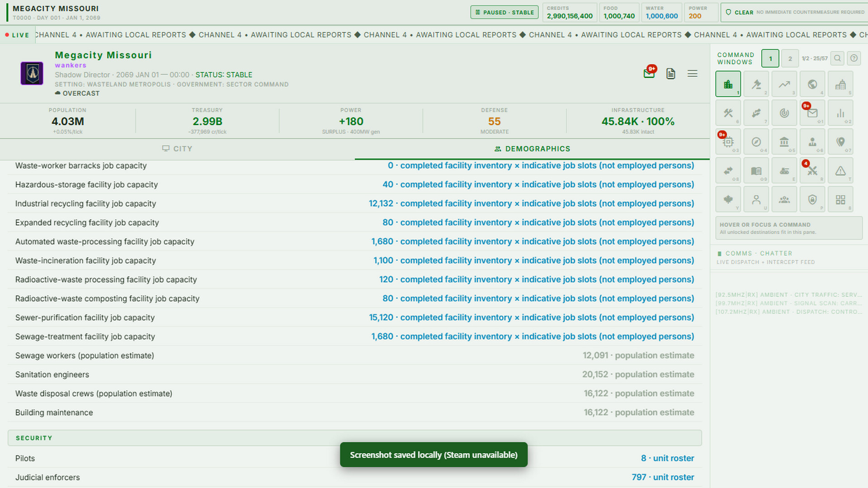Open the radar command window
The height and width of the screenshot is (488, 868).
pos(784,113)
